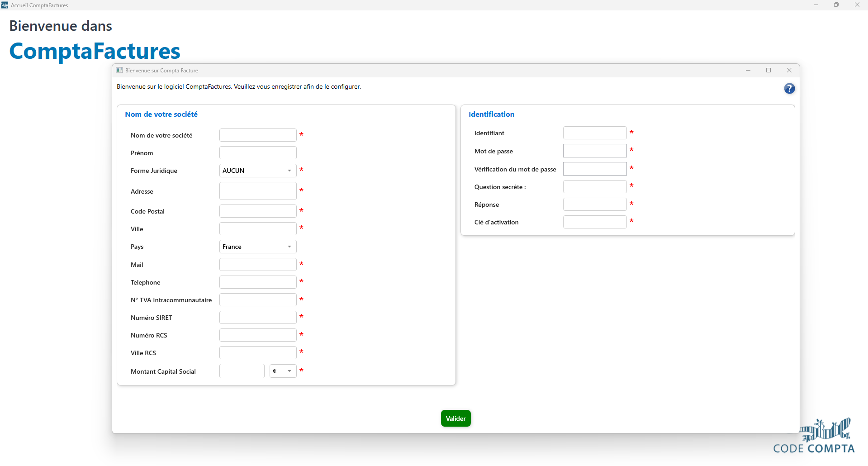
Task: Focus the Montant Capital Social field
Action: tap(242, 371)
